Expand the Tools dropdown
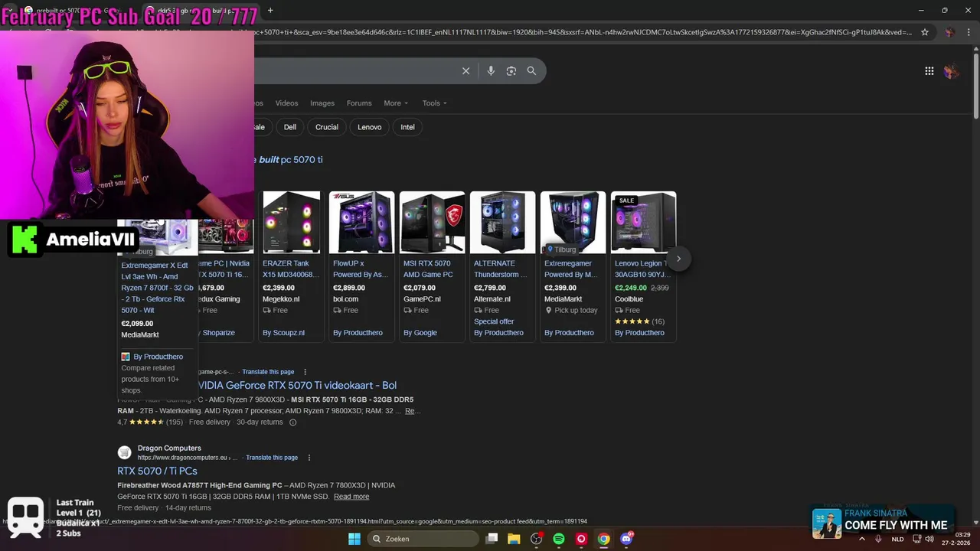The height and width of the screenshot is (551, 980). pyautogui.click(x=434, y=103)
